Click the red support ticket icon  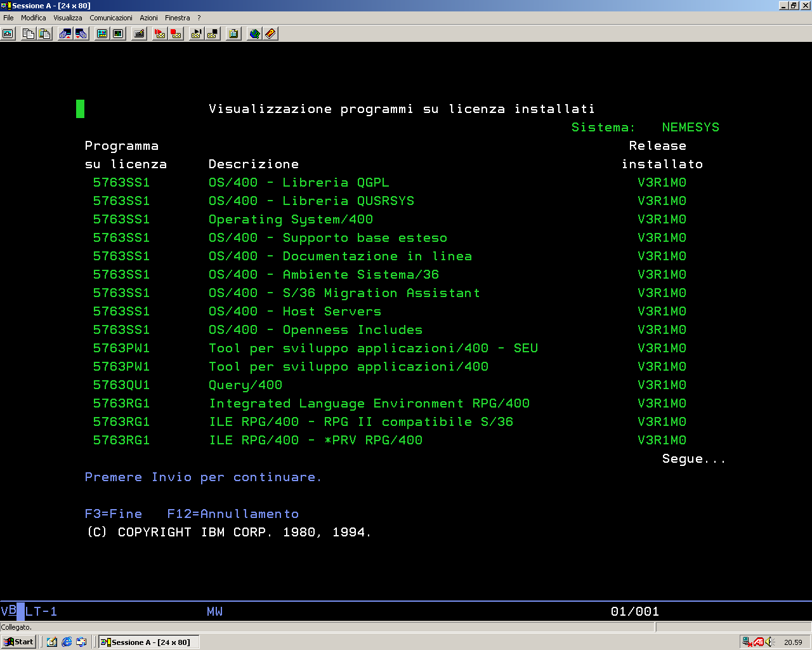tap(271, 34)
